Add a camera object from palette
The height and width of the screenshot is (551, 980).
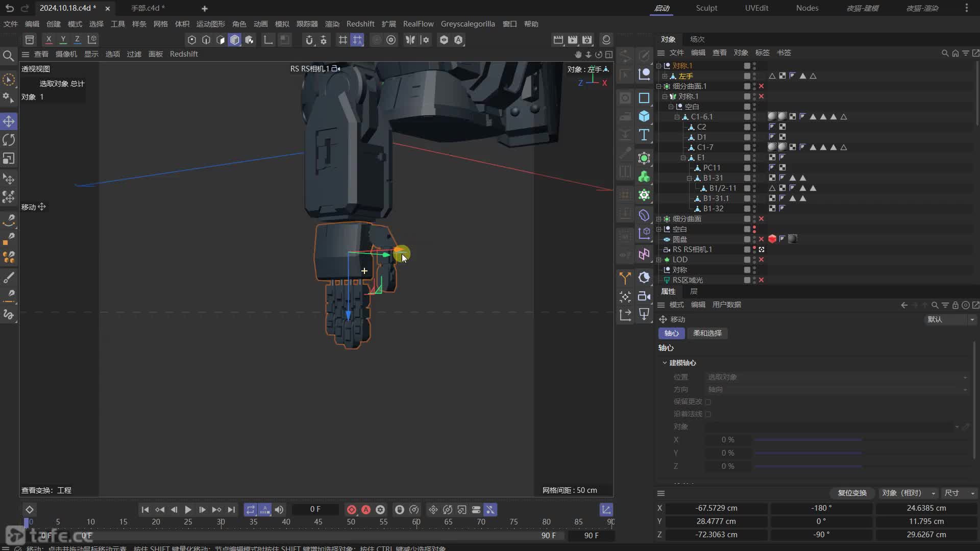pos(644,296)
